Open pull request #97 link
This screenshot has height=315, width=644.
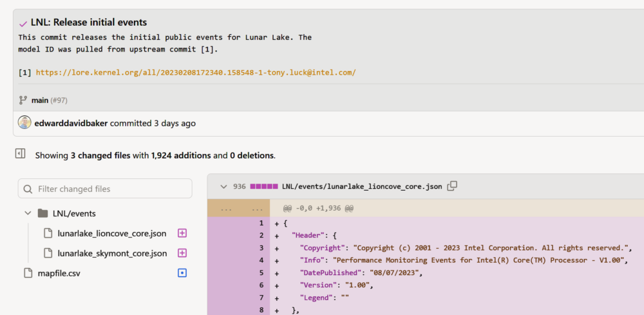(59, 100)
